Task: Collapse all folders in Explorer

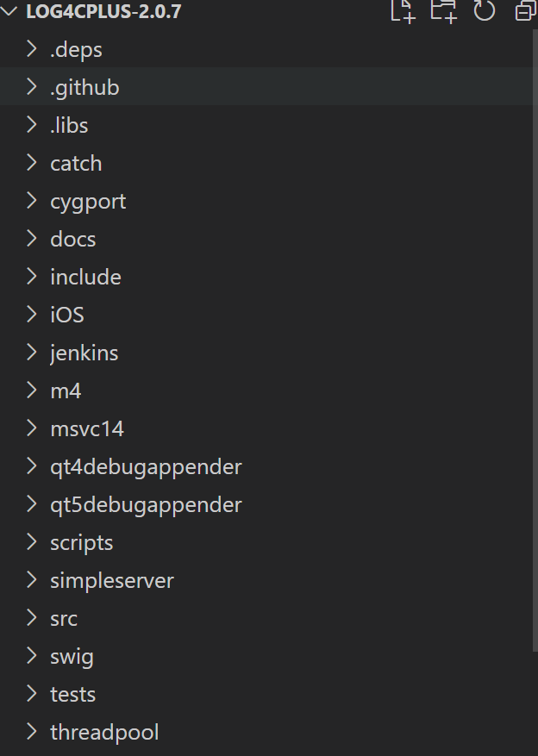Action: pos(524,12)
